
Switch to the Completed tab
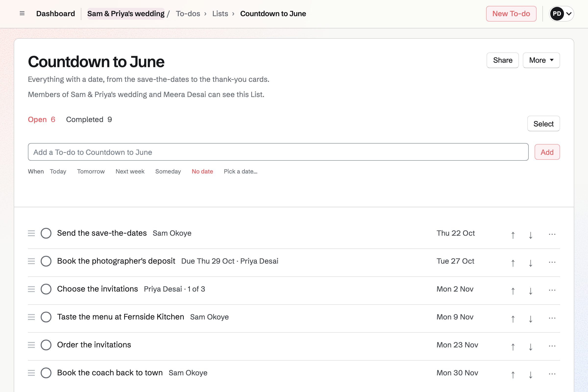pos(89,120)
